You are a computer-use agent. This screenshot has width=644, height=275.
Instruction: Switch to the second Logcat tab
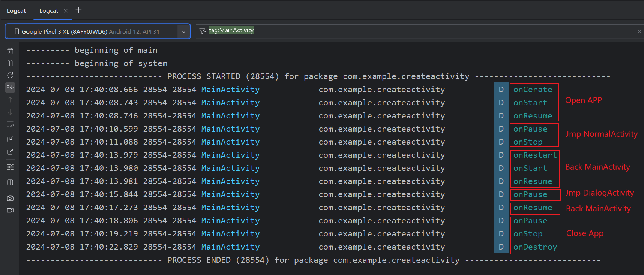(x=49, y=11)
